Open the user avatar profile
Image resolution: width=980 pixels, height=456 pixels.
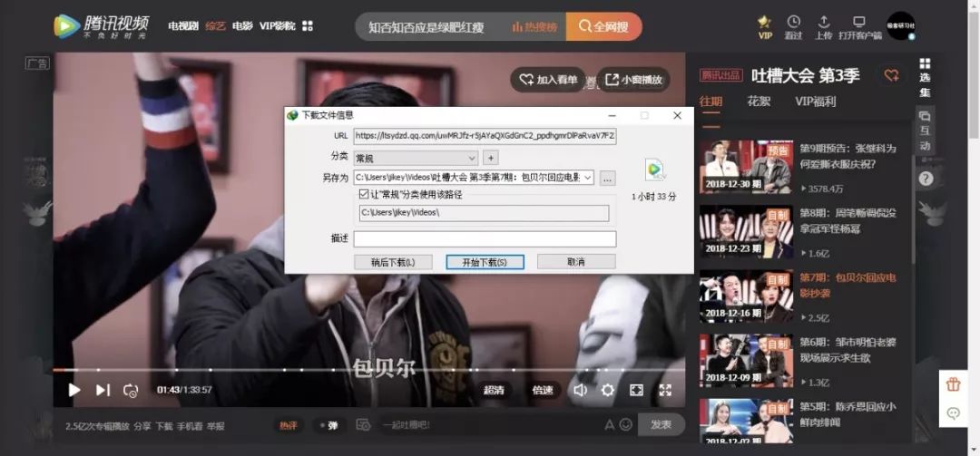point(901,26)
